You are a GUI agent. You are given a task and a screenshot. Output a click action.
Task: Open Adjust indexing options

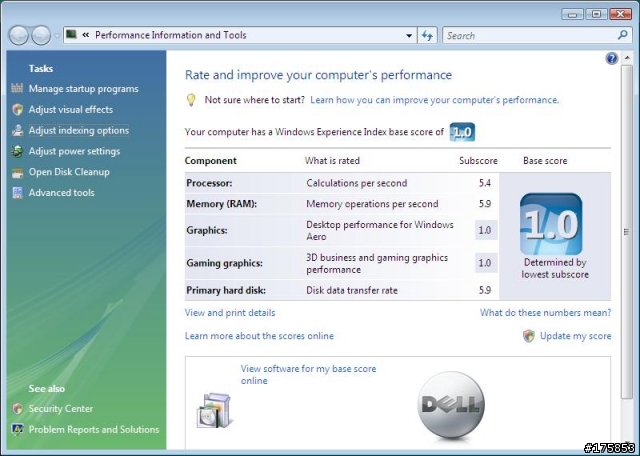[79, 130]
